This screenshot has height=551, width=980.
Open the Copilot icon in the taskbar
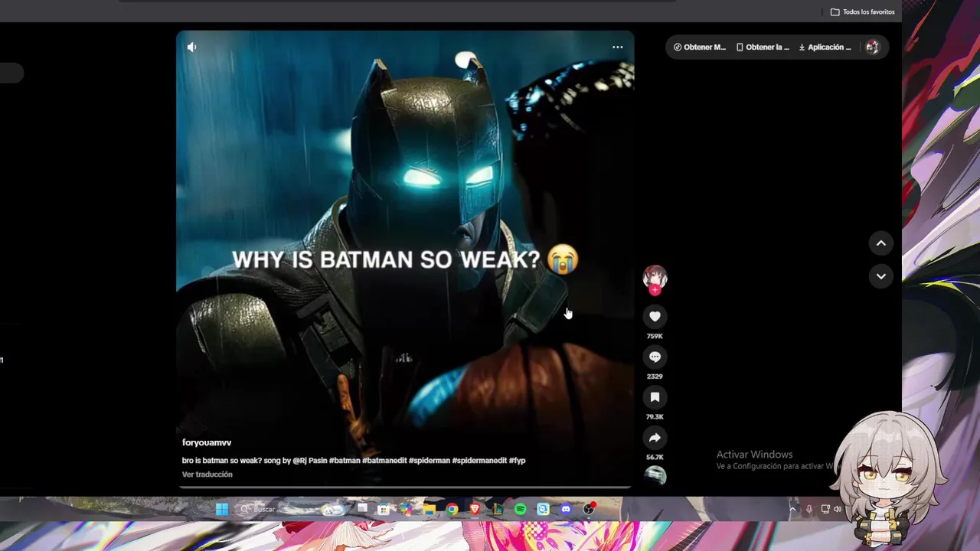[x=407, y=509]
